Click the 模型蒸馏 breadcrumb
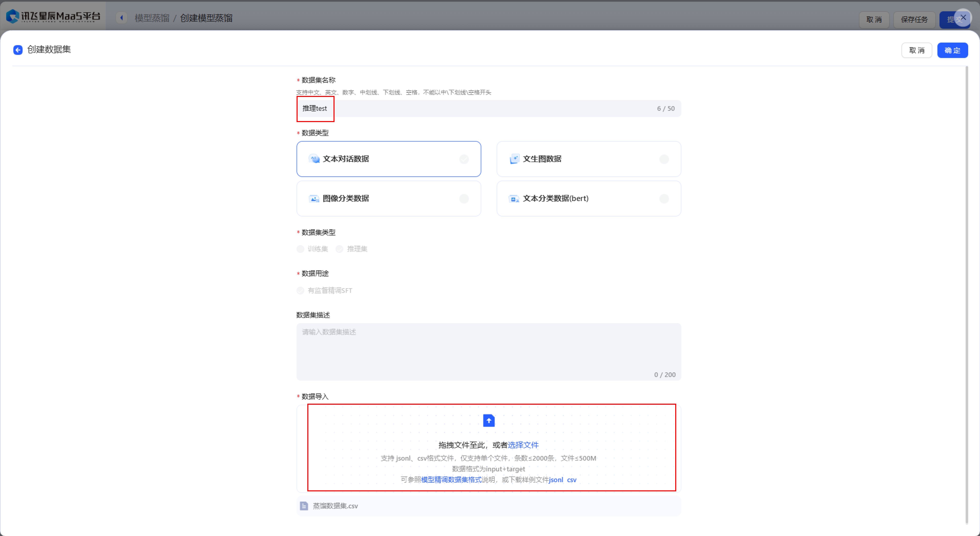 (x=152, y=18)
